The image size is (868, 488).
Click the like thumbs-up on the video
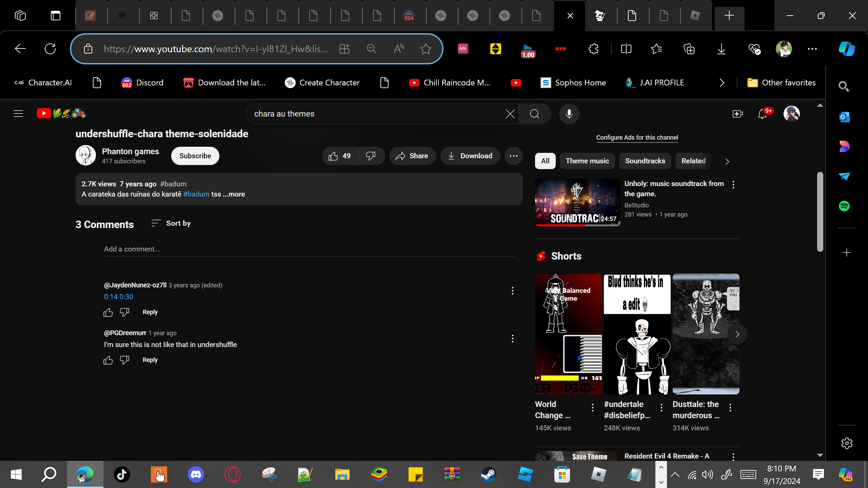tap(333, 156)
